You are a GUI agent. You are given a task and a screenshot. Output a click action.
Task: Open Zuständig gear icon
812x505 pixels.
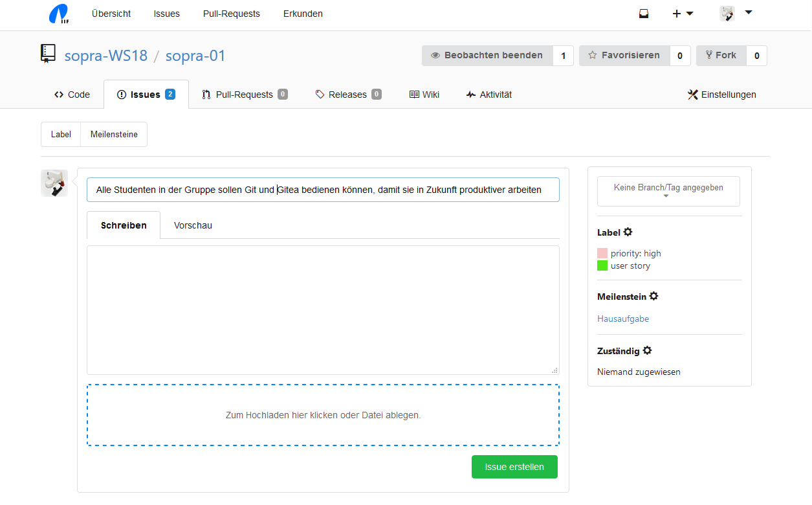pos(647,351)
